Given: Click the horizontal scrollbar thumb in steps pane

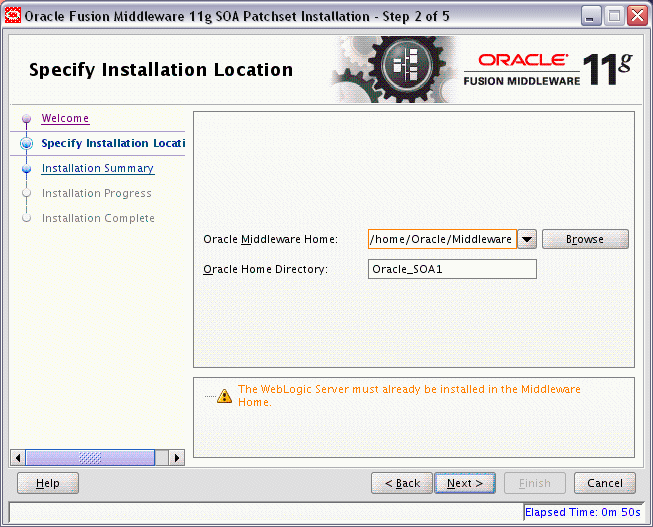Looking at the screenshot, I should [90, 458].
